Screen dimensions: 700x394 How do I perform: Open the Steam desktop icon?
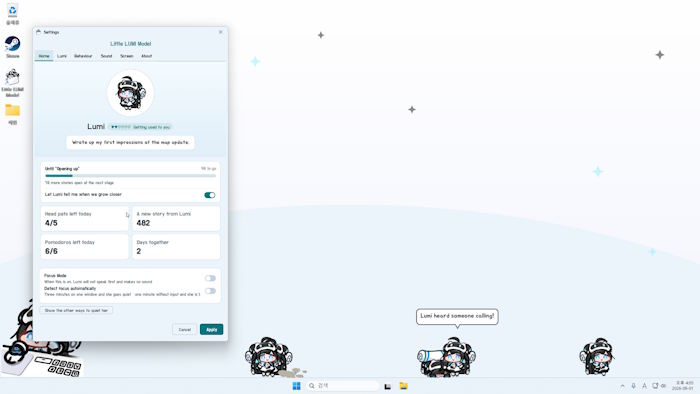point(12,47)
